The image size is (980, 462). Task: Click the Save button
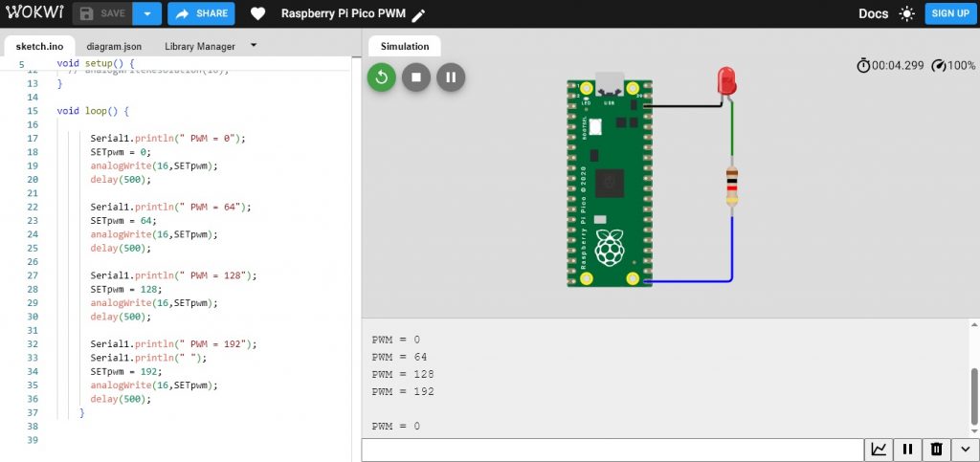102,13
